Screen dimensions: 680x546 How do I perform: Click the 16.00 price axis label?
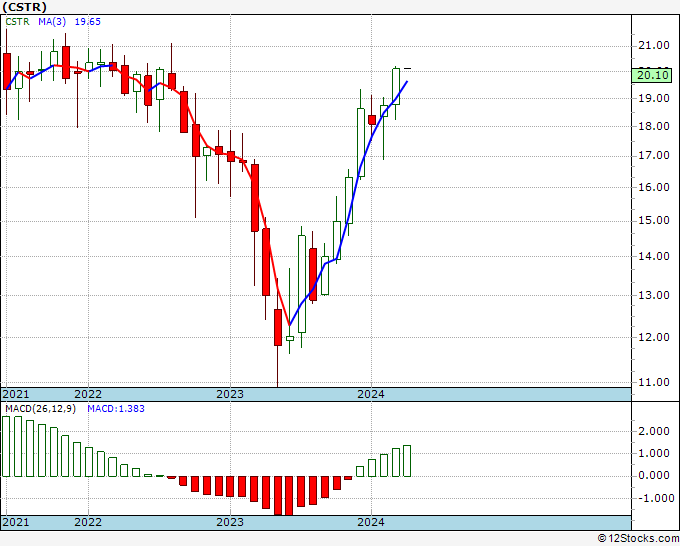click(653, 187)
